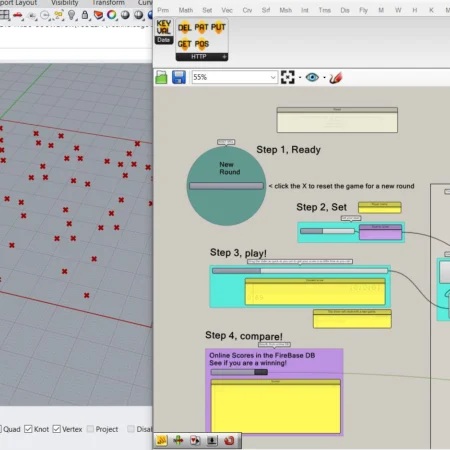450x450 pixels.
Task: Open the color wheel icon in Rhino toolbar
Action: pyautogui.click(x=112, y=15)
